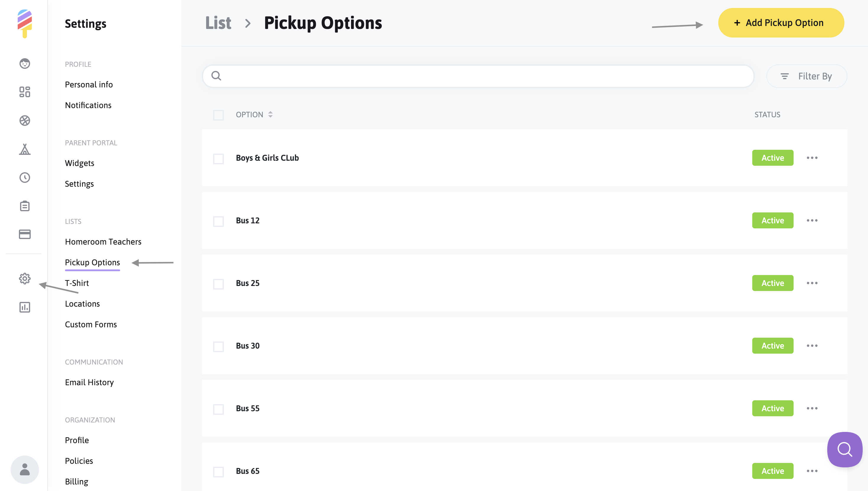868x491 pixels.
Task: Open the settings gear icon in sidebar
Action: click(x=25, y=279)
